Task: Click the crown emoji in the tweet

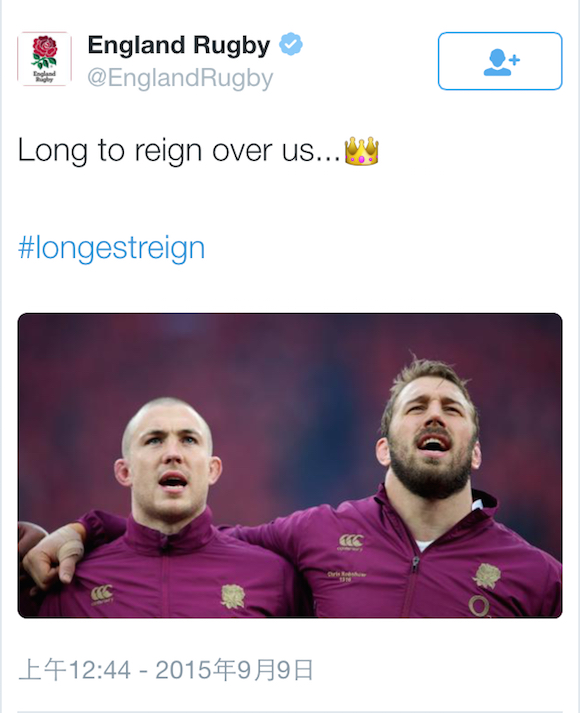Action: coord(361,151)
